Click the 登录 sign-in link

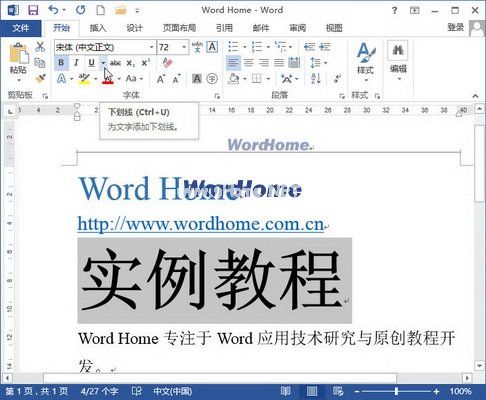coord(456,27)
